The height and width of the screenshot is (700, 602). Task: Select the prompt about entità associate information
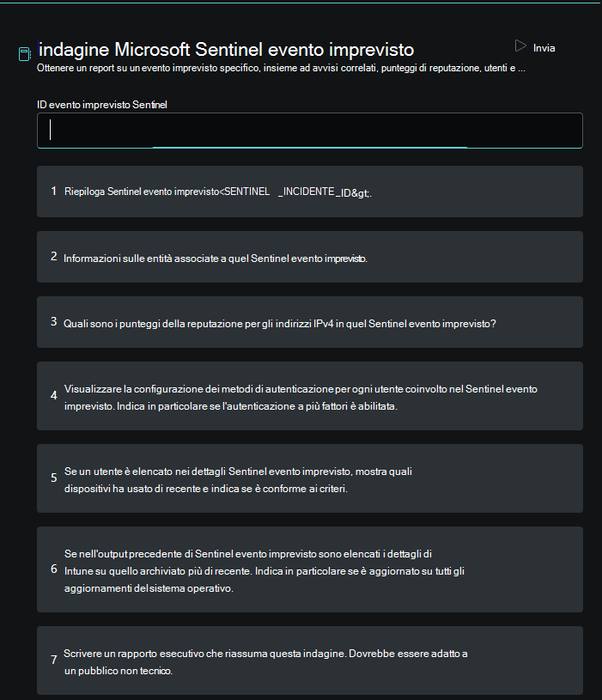click(310, 257)
